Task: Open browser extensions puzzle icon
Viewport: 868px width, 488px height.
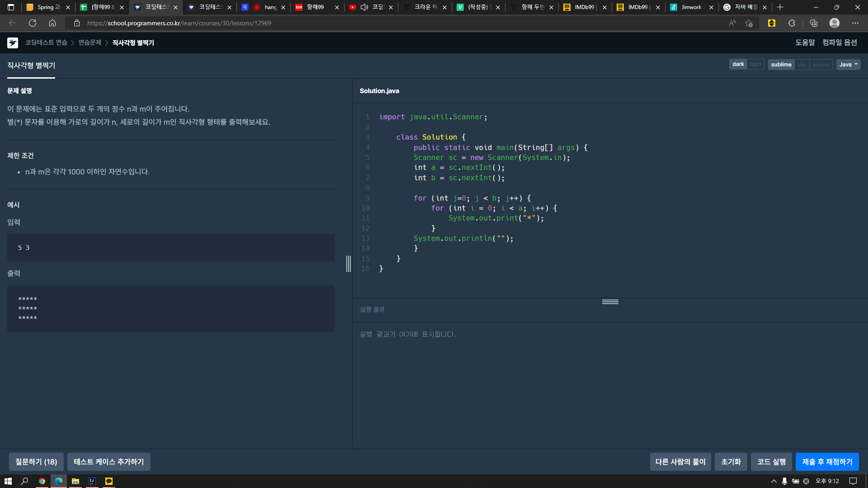Action: (792, 23)
